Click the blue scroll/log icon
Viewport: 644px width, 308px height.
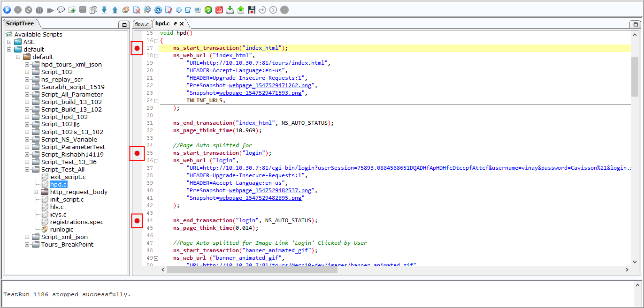tap(188, 10)
